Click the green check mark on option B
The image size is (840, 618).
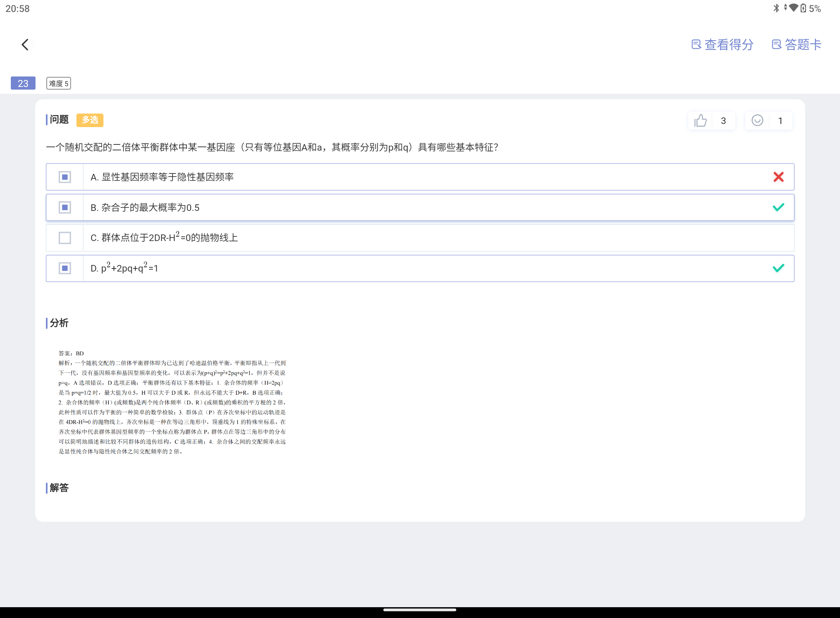pyautogui.click(x=779, y=207)
